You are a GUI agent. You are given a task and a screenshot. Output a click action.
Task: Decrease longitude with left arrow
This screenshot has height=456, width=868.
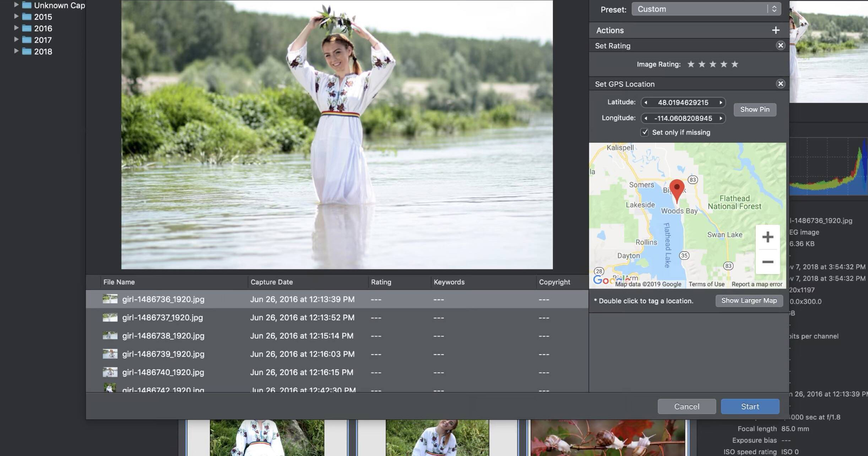point(646,118)
